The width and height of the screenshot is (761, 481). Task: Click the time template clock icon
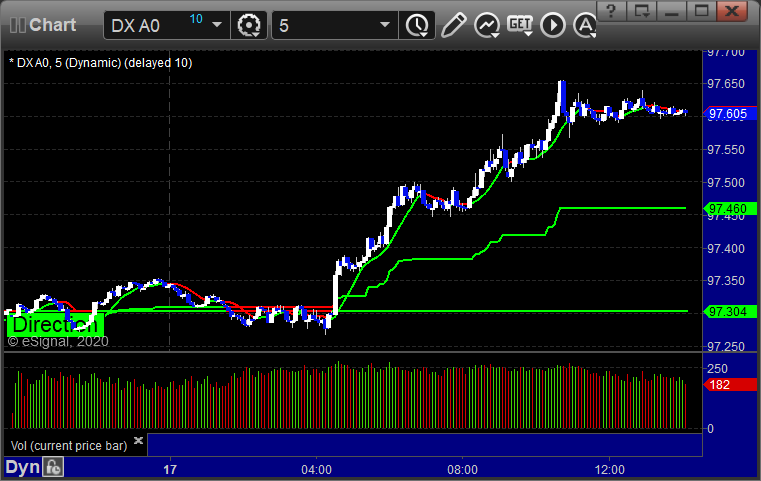coord(413,25)
